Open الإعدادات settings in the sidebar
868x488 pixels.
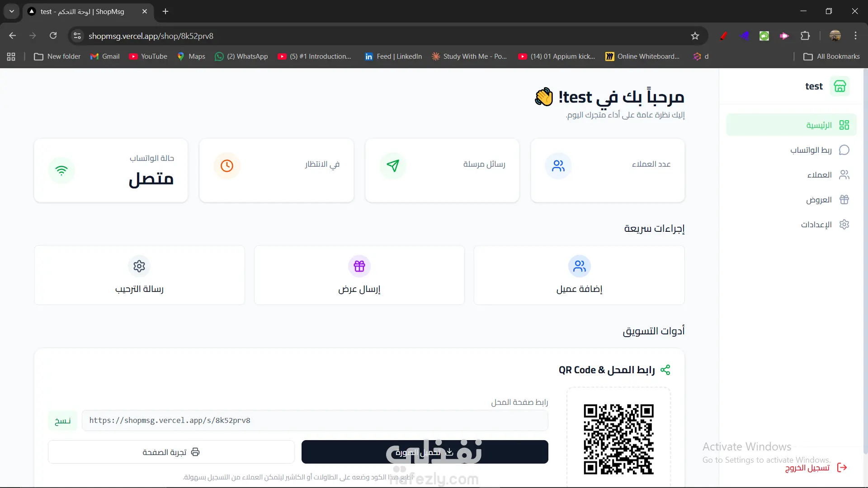point(816,225)
